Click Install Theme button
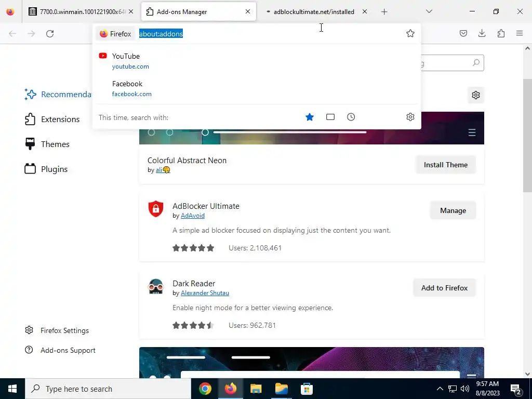The height and width of the screenshot is (399, 532). click(x=445, y=165)
